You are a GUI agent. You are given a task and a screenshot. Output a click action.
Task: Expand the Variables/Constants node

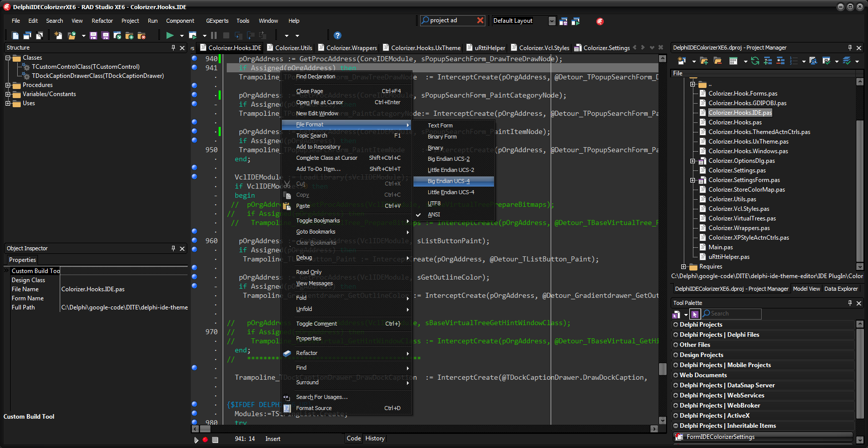pyautogui.click(x=8, y=94)
